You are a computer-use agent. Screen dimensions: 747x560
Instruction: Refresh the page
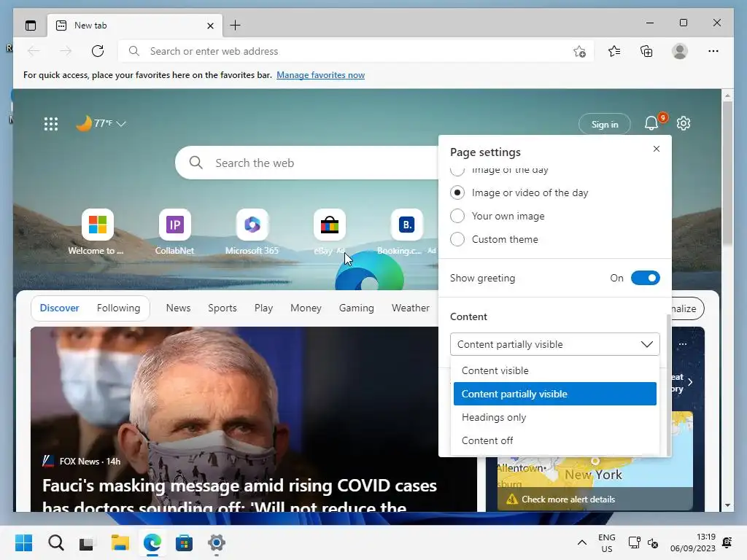coord(98,51)
